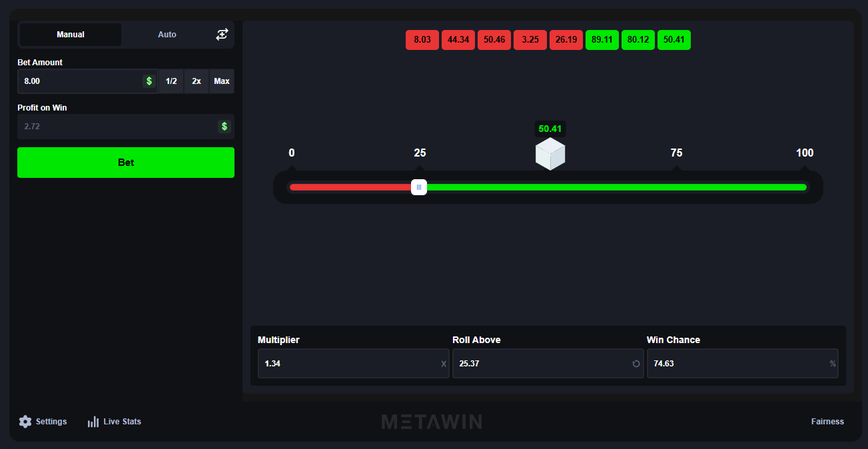Switch to the Manual betting tab
Image resolution: width=868 pixels, height=449 pixels.
(71, 35)
